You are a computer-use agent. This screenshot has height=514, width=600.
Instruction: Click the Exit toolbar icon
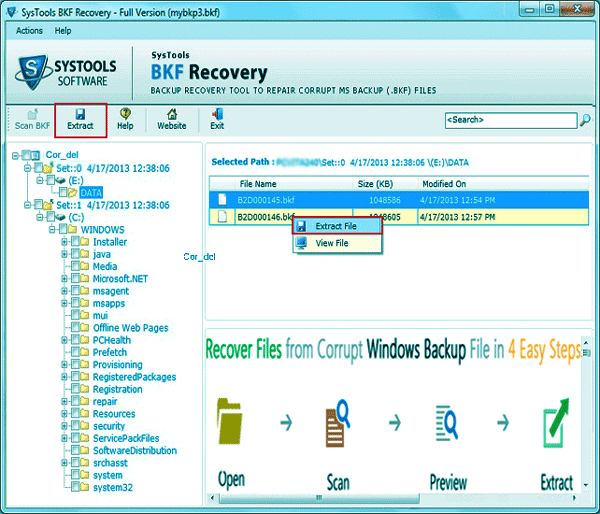click(217, 114)
